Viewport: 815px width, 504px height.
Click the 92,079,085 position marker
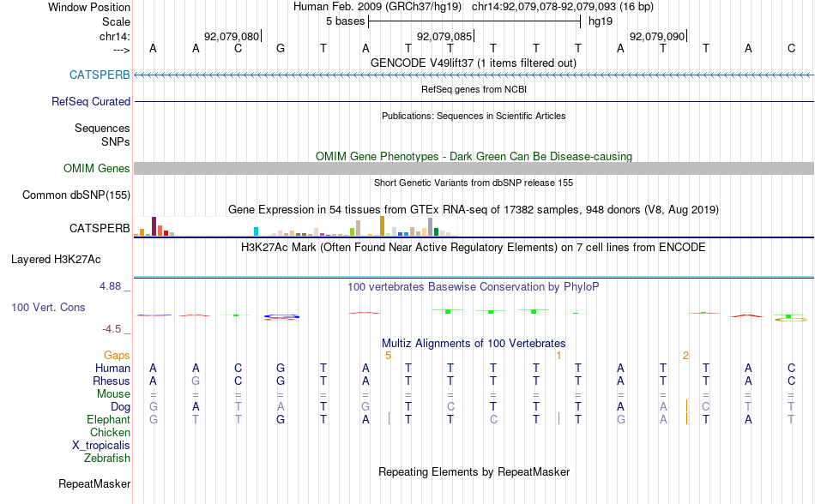click(x=445, y=37)
